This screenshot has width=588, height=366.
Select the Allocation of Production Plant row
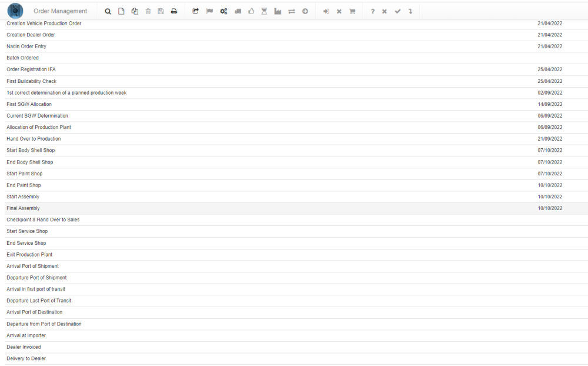[296, 128]
